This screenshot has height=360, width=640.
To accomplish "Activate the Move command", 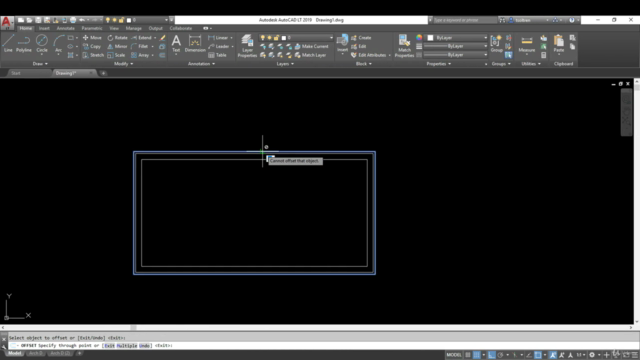I will [92, 38].
